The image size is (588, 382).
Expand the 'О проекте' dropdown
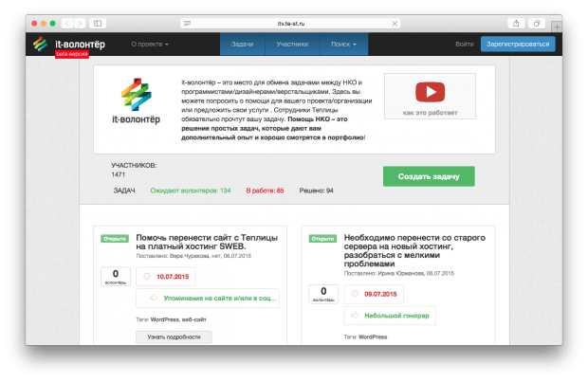[150, 44]
